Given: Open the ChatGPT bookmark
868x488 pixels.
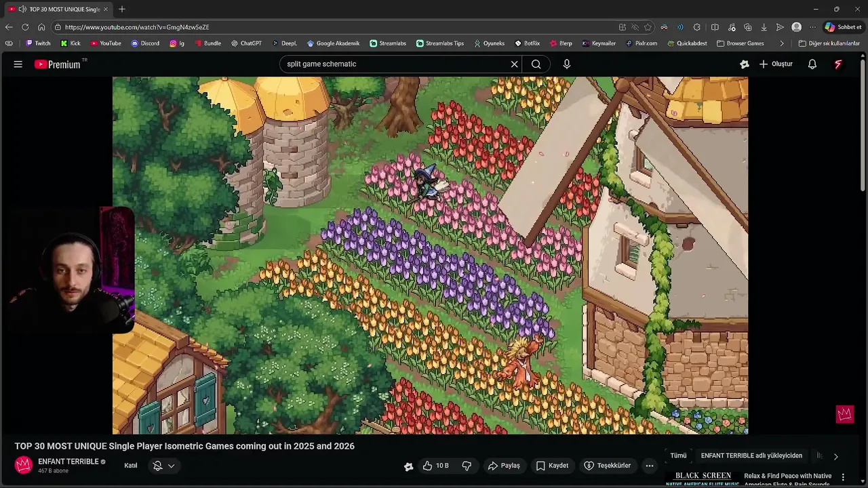Looking at the screenshot, I should click(246, 43).
